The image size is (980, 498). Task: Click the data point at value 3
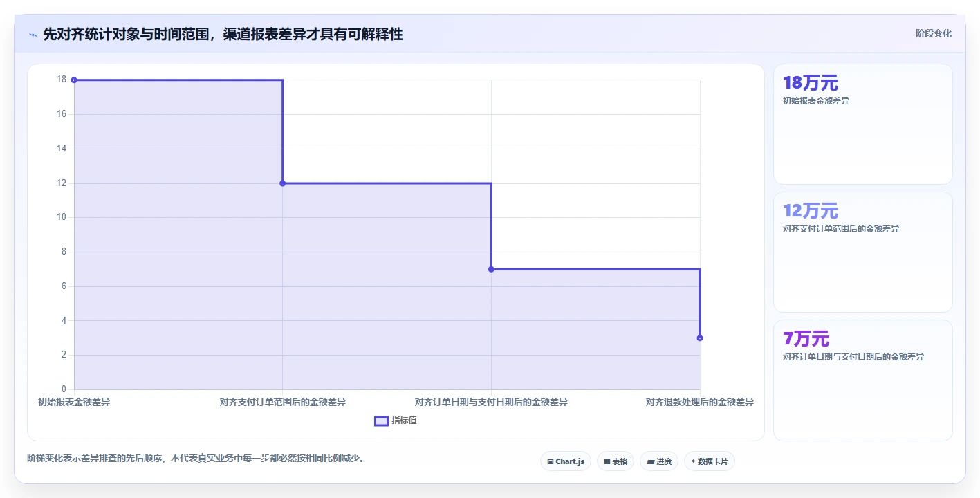coord(700,338)
